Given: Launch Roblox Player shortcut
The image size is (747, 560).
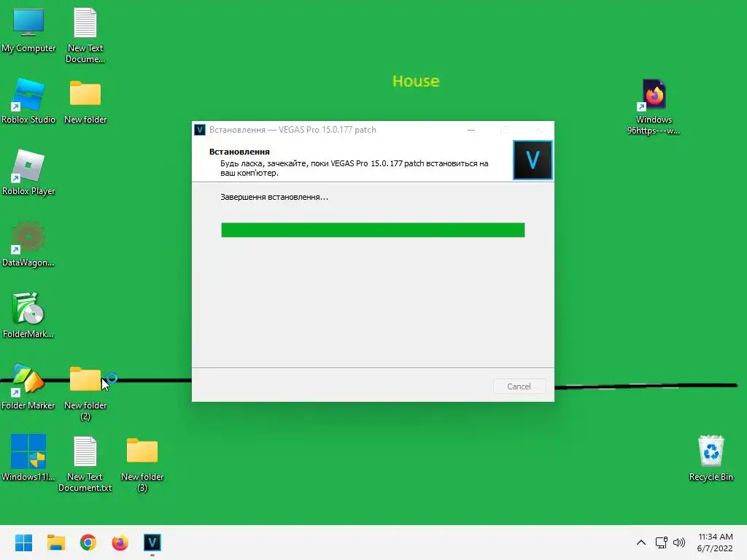Looking at the screenshot, I should (28, 172).
